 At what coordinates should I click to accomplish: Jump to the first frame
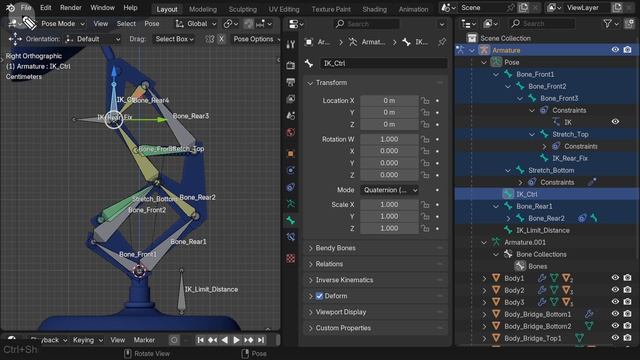[x=200, y=340]
